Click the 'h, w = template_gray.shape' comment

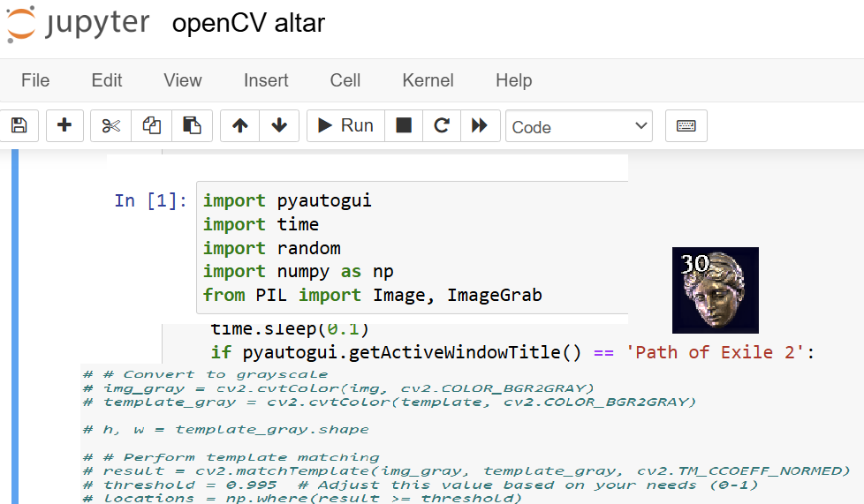pyautogui.click(x=225, y=430)
